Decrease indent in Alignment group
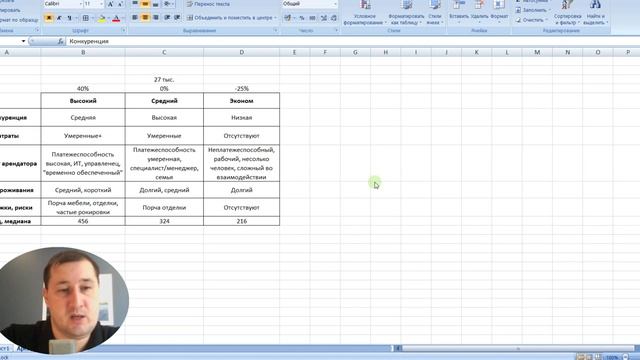Viewport: 640px width, 360px height. 167,18
